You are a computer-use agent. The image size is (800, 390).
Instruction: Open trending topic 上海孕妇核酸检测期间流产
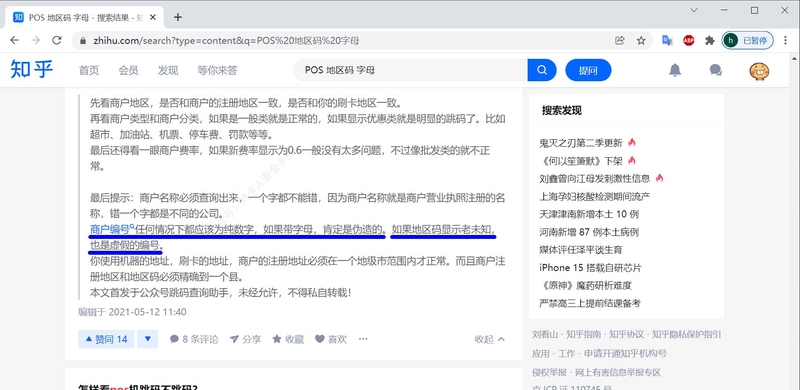tap(594, 197)
